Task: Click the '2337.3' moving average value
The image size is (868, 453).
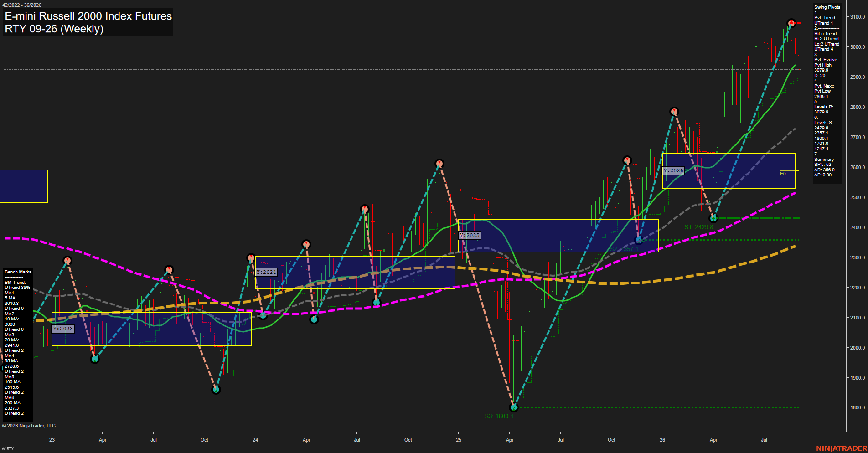Action: pos(12,408)
